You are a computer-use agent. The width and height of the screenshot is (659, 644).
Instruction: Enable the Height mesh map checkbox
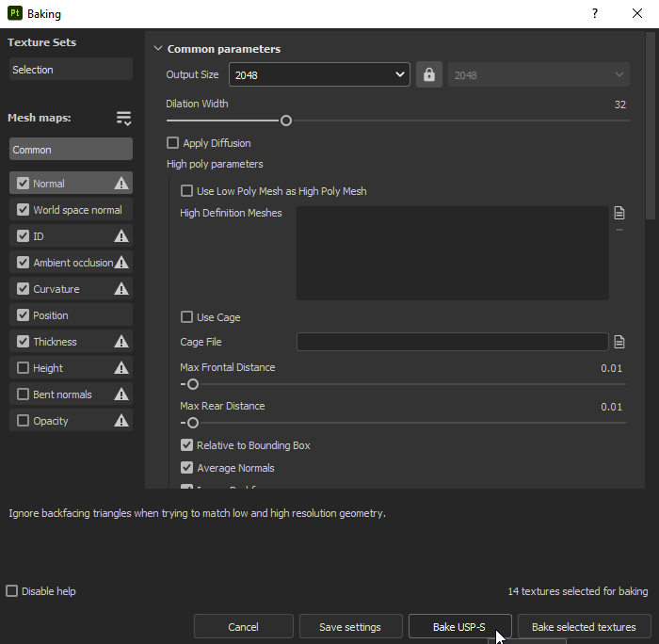coord(24,368)
